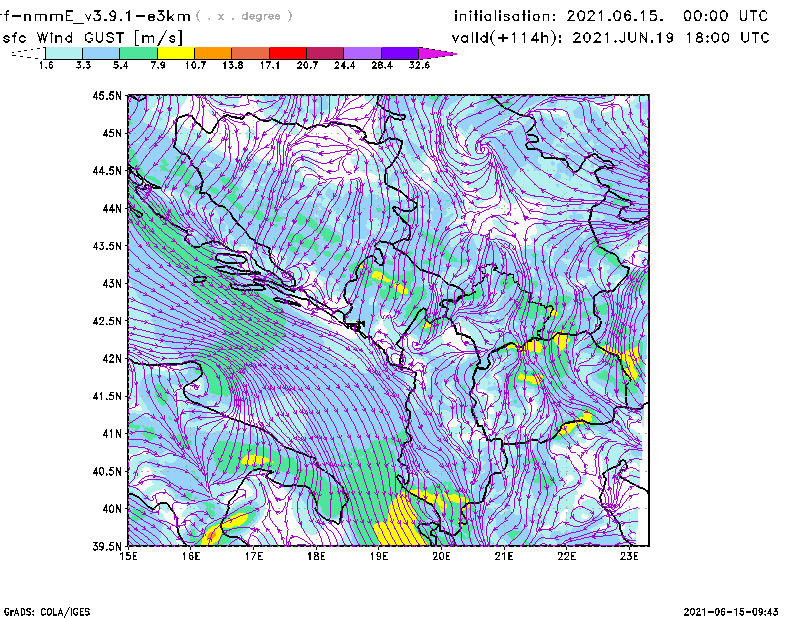Click the model name 'nmmE_v3.9.1-e3km' text
The image size is (800, 618).
(x=105, y=16)
